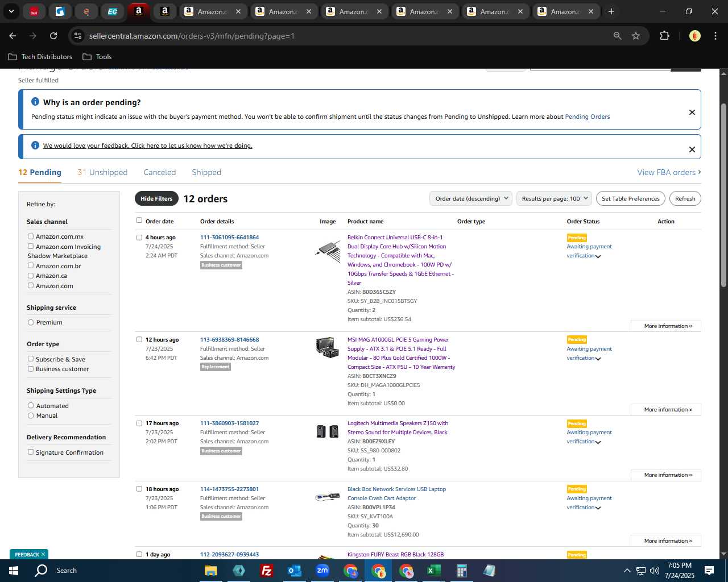
Task: Select order 111-3061095-6641864 checkbox
Action: [x=139, y=238]
